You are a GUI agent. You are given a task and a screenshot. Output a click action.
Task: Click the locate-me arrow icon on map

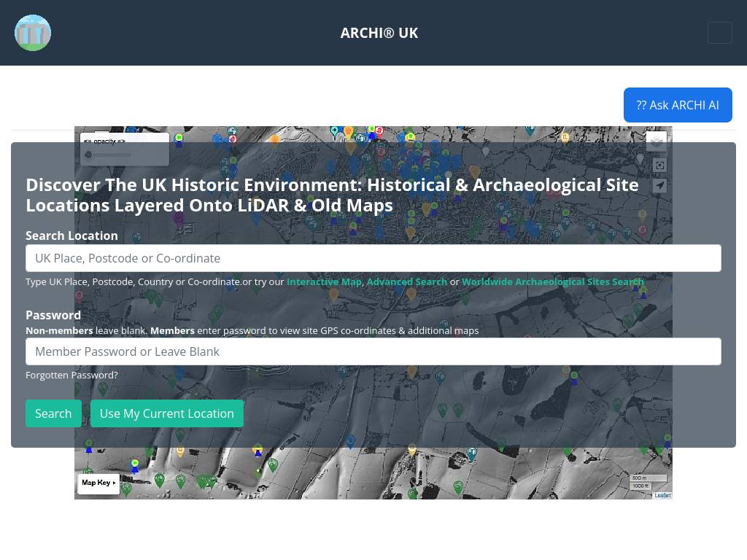pyautogui.click(x=659, y=186)
